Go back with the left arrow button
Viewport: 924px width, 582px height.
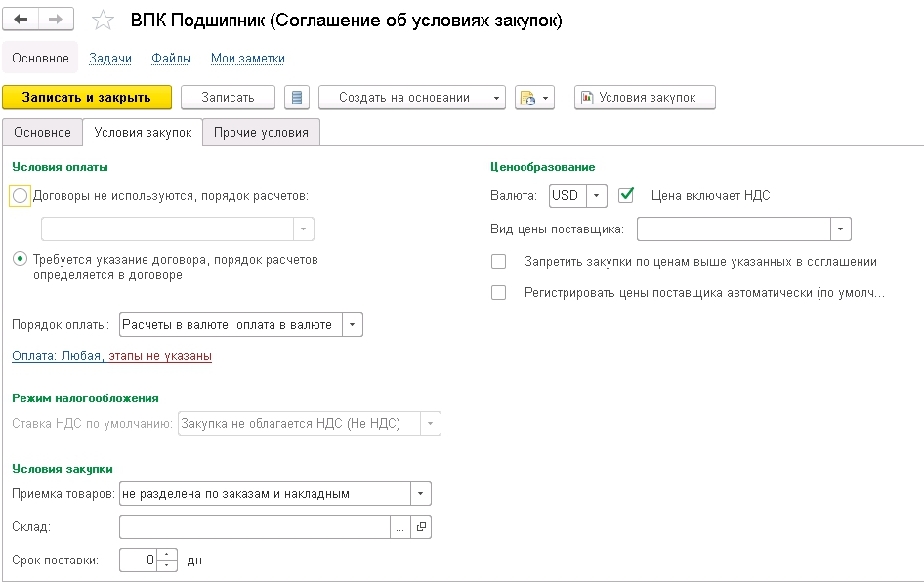pos(21,19)
